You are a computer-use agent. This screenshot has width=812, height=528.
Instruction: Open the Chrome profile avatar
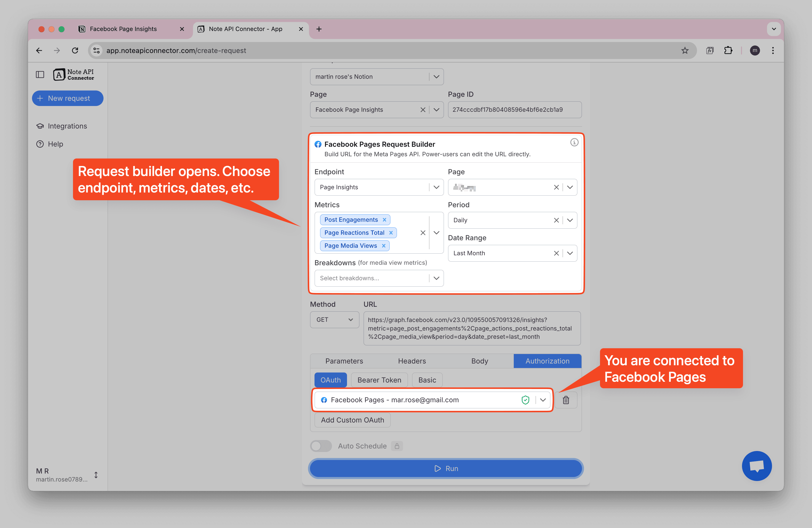(x=755, y=50)
